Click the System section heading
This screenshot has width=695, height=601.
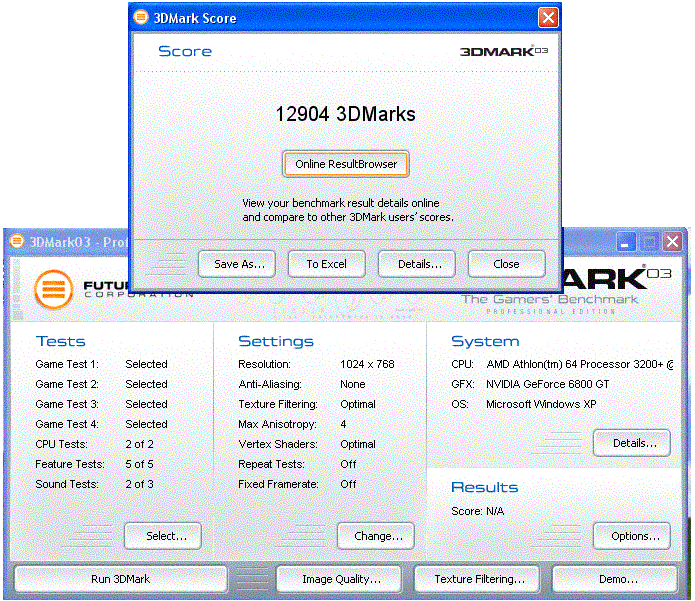tap(485, 341)
